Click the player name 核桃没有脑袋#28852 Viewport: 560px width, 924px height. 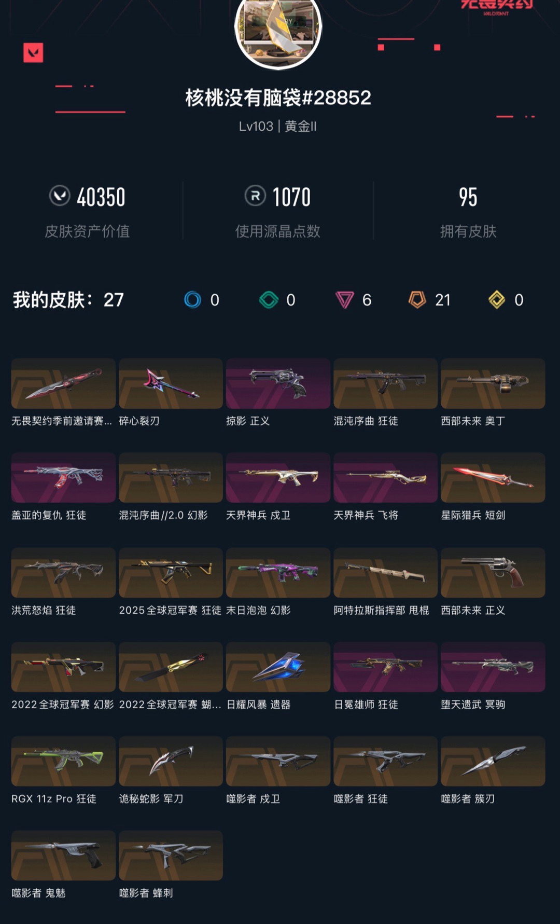click(x=278, y=98)
